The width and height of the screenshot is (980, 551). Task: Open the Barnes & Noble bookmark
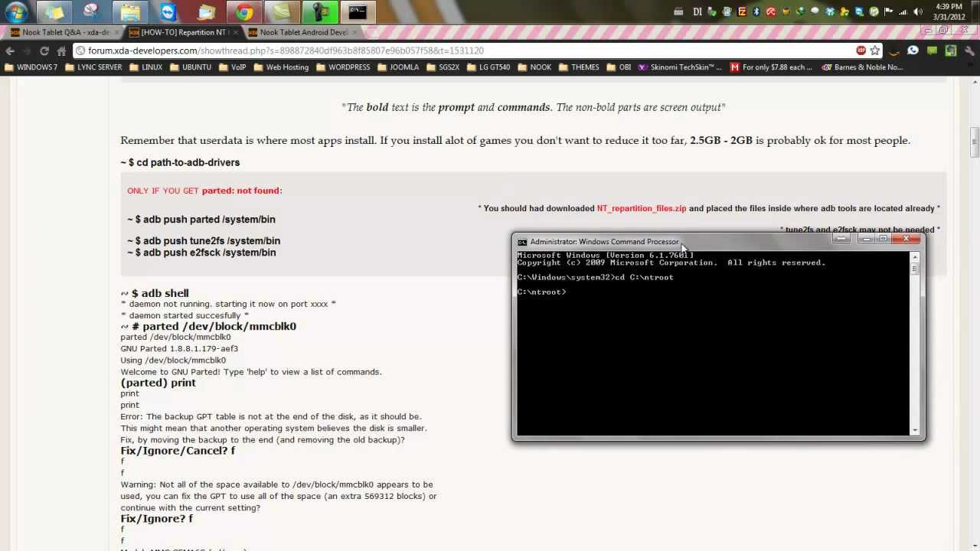tap(862, 67)
